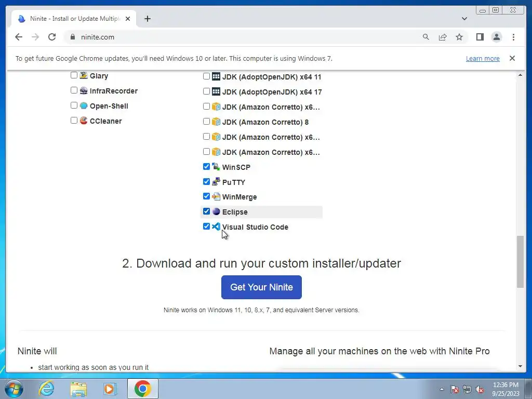
Task: Share this page via the share icon
Action: pos(443,37)
